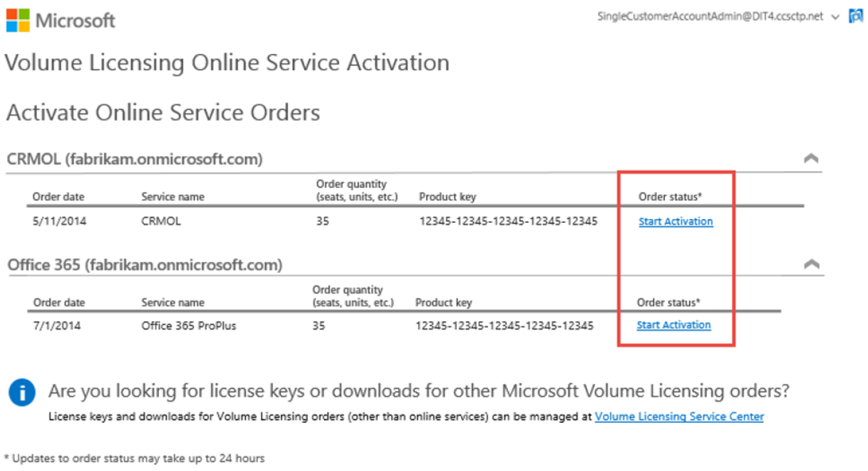The width and height of the screenshot is (868, 471).
Task: Click the user profile icon at top right
Action: pyautogui.click(x=855, y=16)
